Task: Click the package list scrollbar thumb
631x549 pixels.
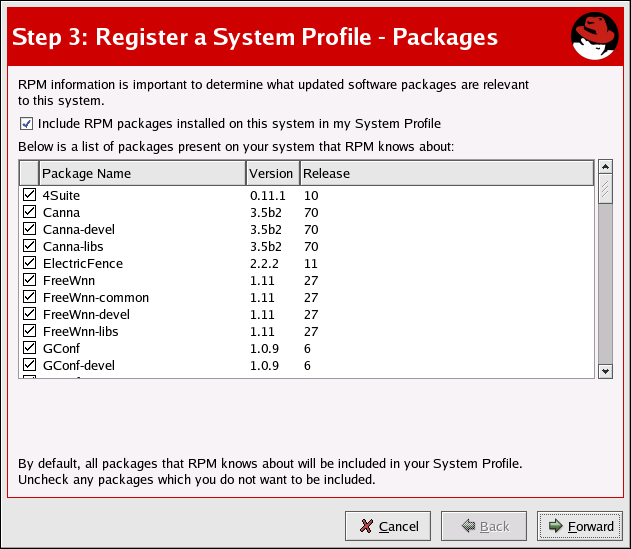Action: (605, 189)
